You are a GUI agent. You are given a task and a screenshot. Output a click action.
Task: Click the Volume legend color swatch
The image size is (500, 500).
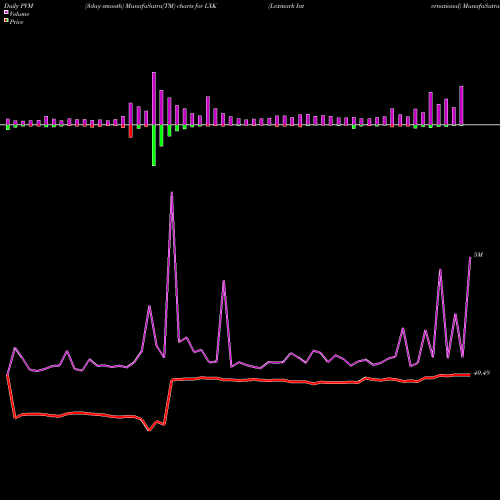click(x=6, y=12)
